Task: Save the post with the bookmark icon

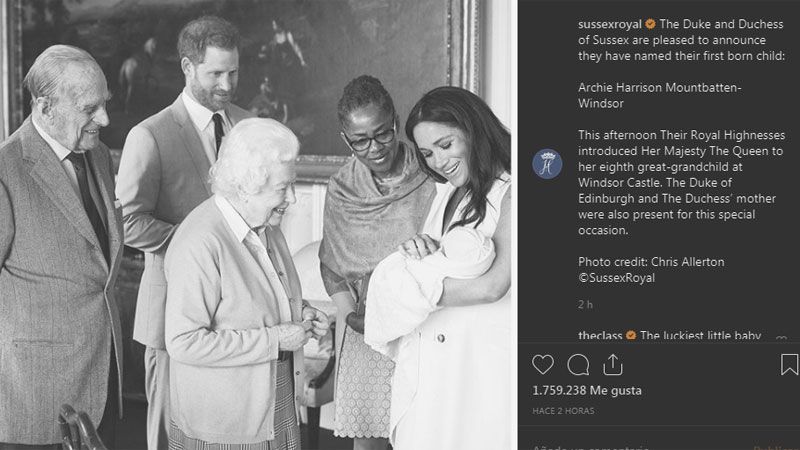Action: tap(789, 364)
